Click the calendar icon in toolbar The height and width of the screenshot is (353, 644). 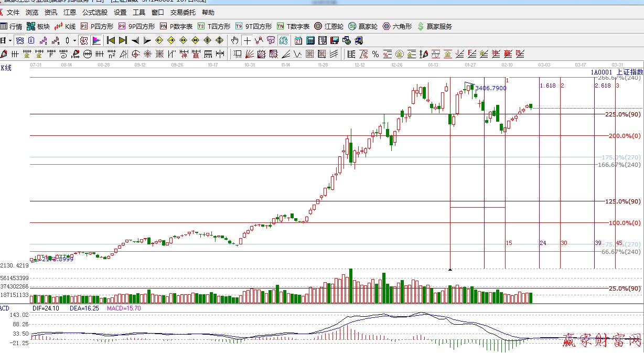298,40
